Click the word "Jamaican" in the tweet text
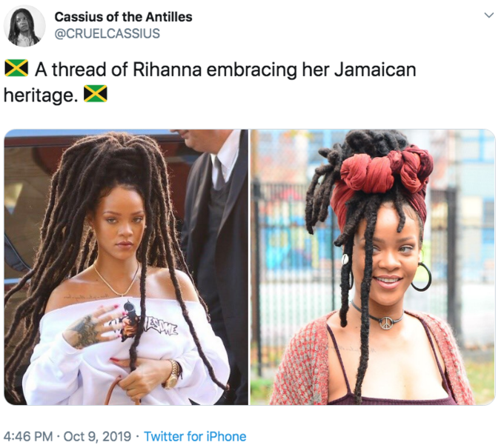Screen dimensions: 504x448 (x=375, y=70)
